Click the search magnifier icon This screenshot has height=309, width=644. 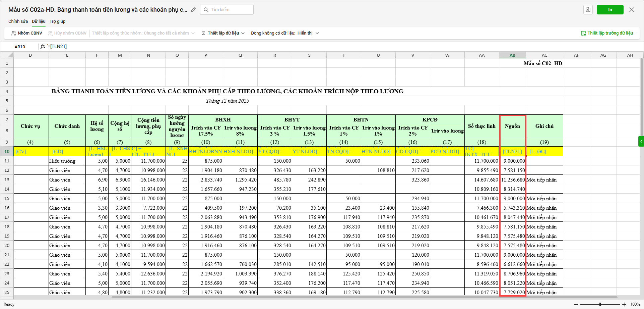[206, 10]
